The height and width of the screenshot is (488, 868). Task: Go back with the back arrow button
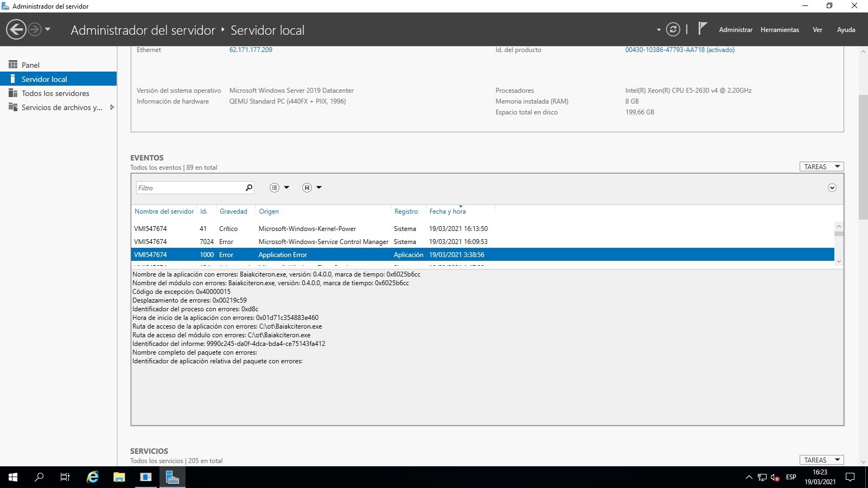[16, 29]
